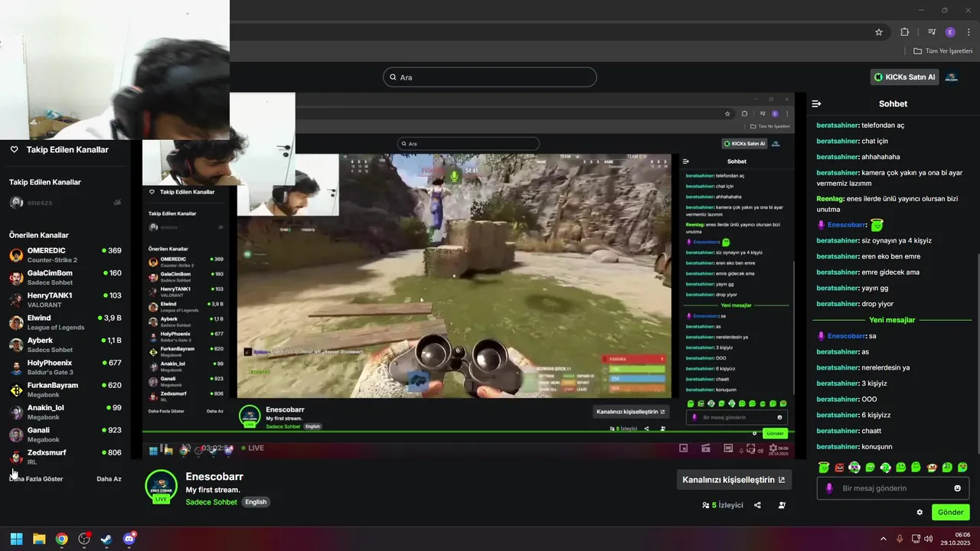Open the eneszs followed channel
Screen dimensions: 980x551
(65, 203)
